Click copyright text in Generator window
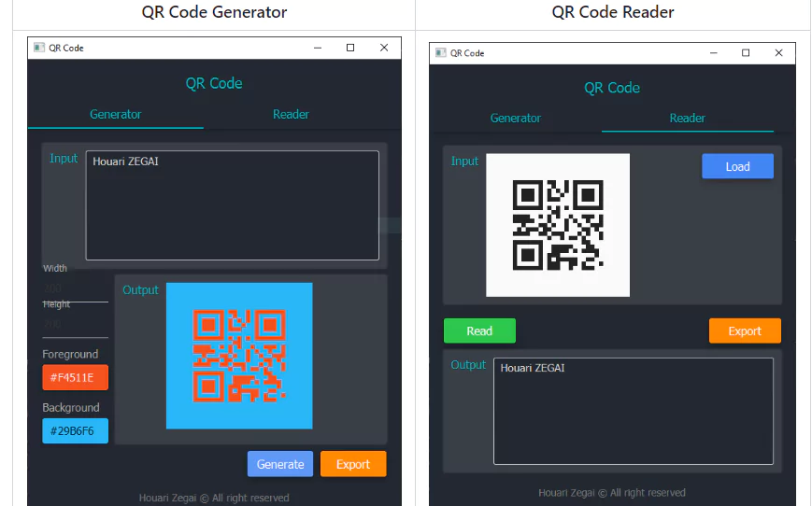The width and height of the screenshot is (812, 506). [x=214, y=498]
